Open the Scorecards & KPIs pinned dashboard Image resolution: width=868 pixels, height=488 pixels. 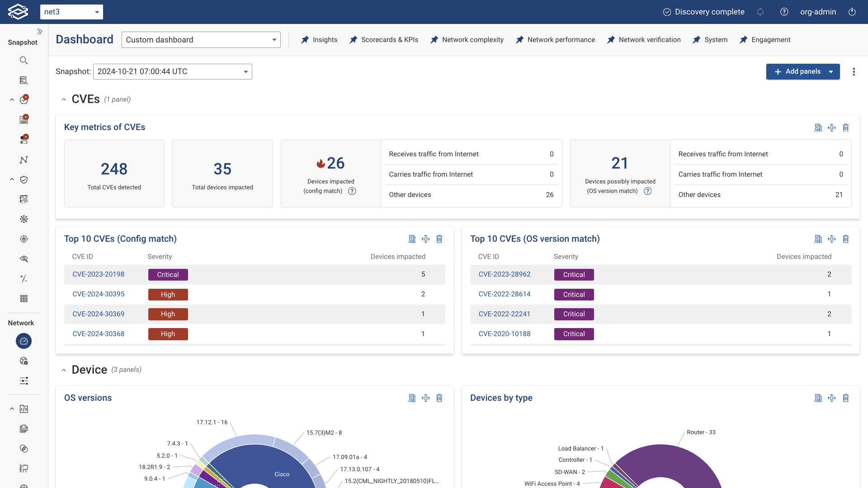point(384,40)
